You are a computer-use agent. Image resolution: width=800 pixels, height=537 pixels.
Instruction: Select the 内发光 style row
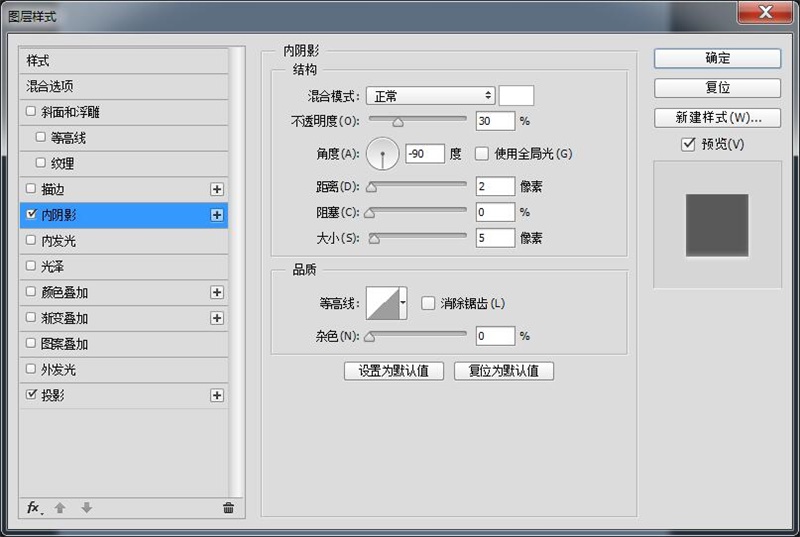tap(123, 241)
